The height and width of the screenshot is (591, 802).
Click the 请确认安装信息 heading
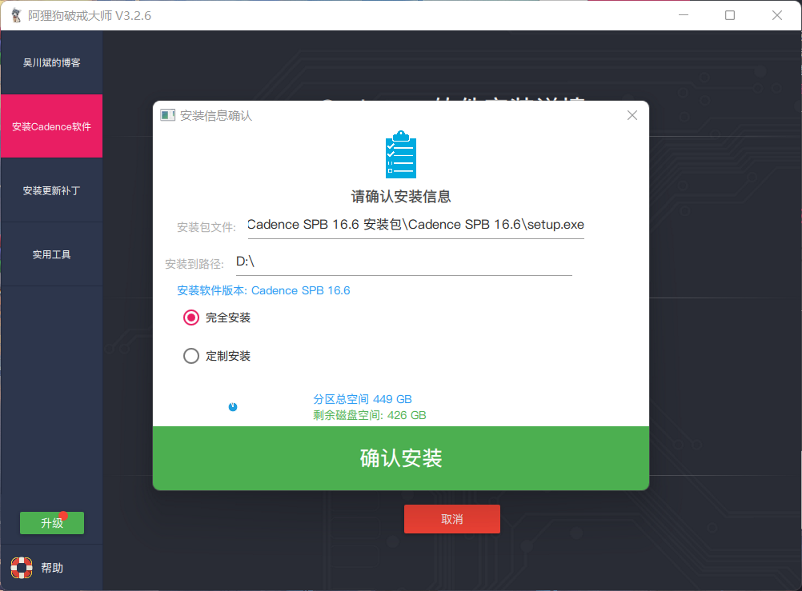click(x=401, y=196)
